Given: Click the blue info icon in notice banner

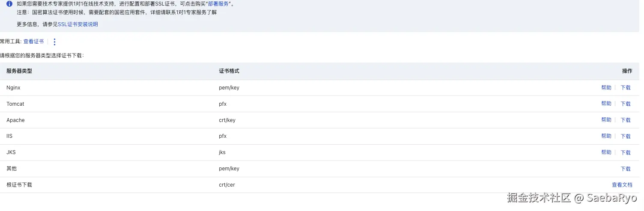Looking at the screenshot, I should click(x=9, y=4).
